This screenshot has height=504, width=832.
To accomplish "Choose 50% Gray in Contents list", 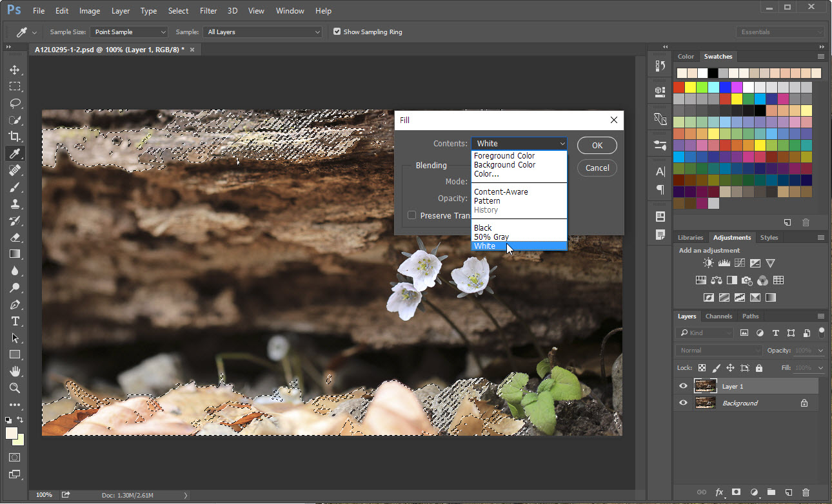I will tap(519, 237).
